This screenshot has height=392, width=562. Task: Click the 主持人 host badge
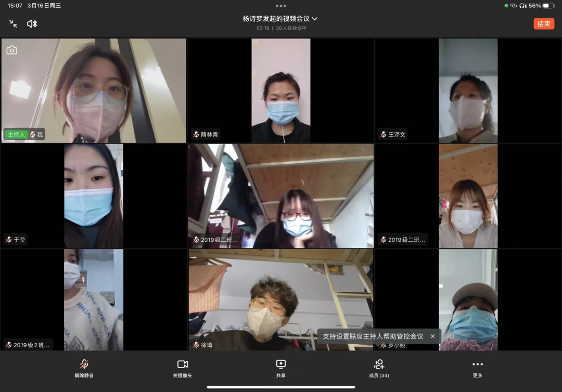coord(16,135)
